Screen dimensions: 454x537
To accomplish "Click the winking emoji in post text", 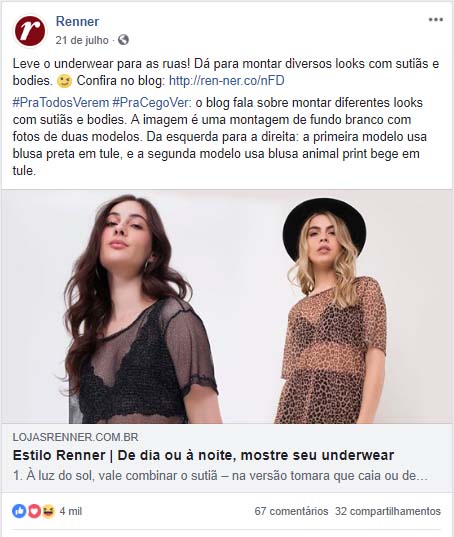I will (64, 81).
